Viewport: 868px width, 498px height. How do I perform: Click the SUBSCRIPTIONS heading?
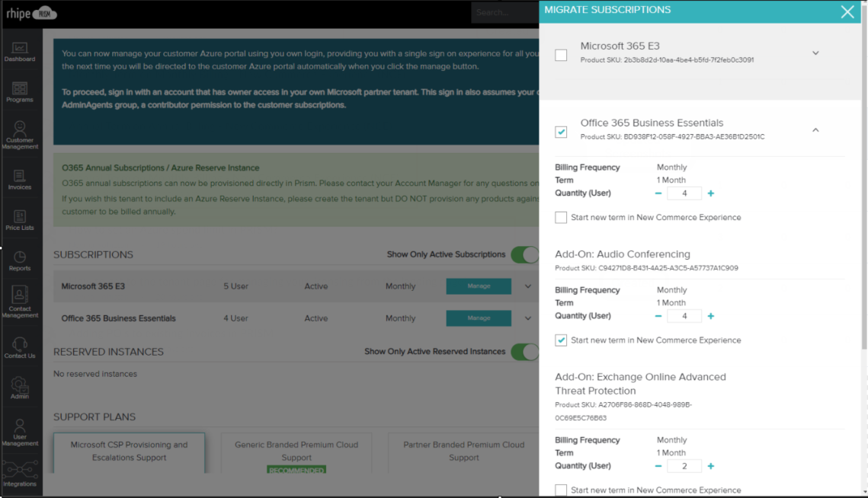tap(93, 254)
